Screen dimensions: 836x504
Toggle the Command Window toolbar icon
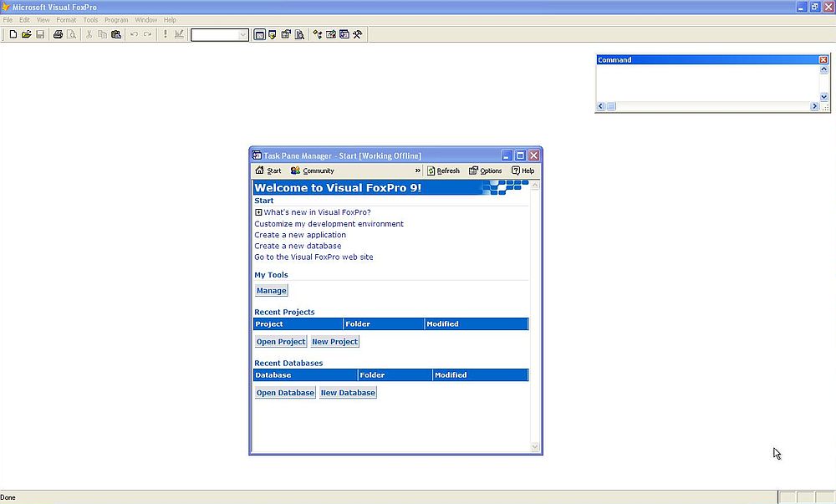point(259,34)
